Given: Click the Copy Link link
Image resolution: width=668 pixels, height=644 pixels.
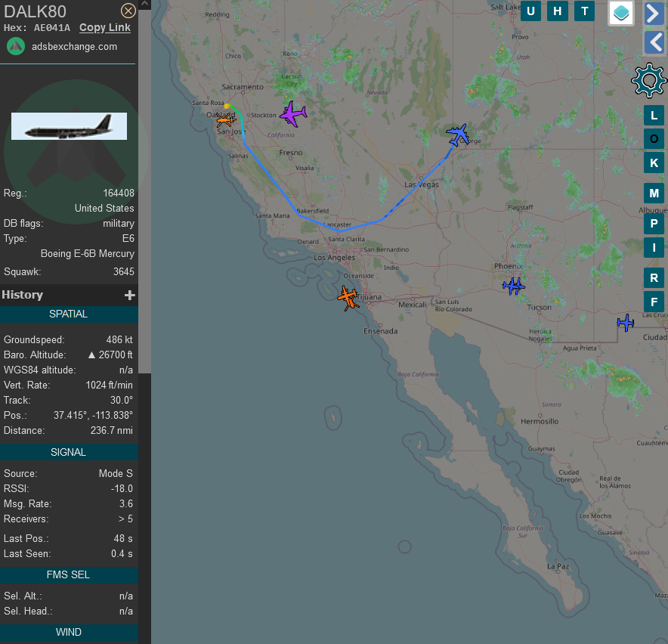Looking at the screenshot, I should [x=105, y=28].
